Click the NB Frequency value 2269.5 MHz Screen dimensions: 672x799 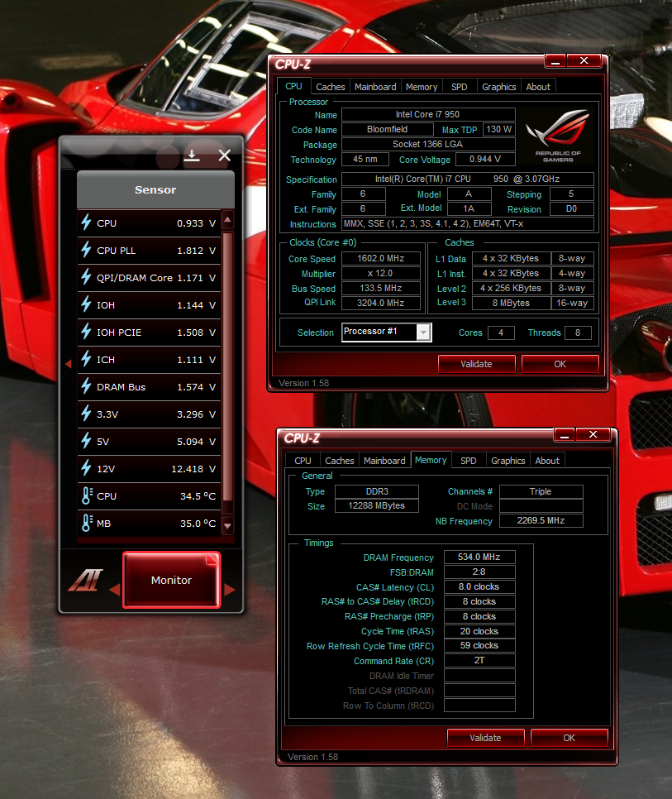(x=541, y=520)
